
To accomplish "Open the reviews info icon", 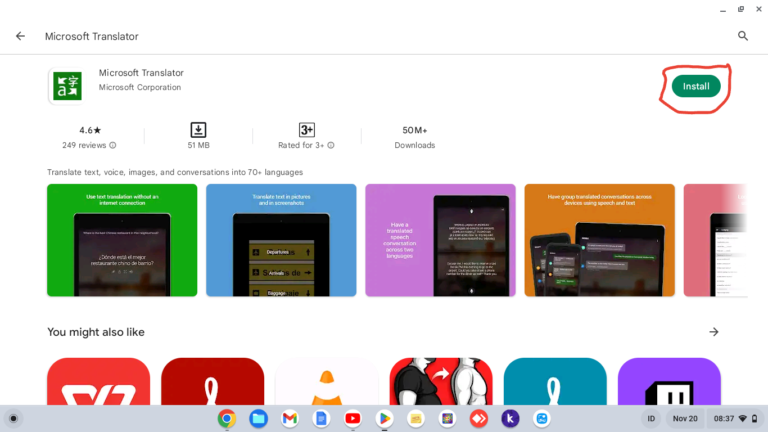I will [113, 145].
